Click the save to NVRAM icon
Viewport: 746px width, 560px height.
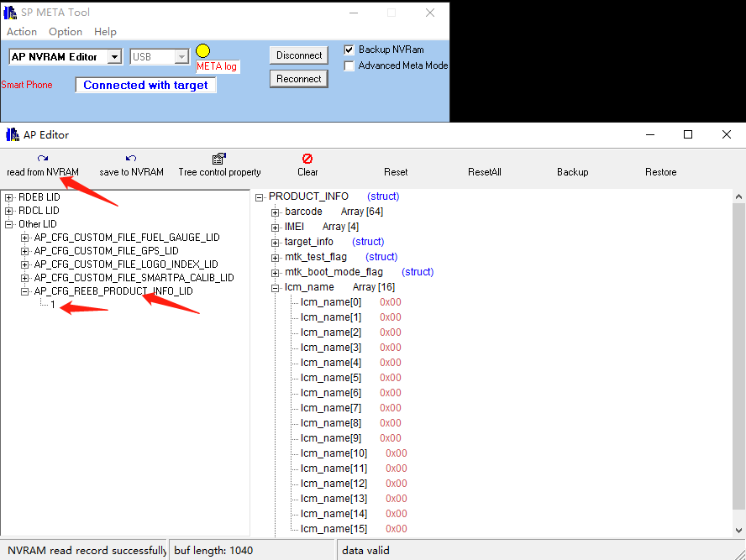(131, 158)
